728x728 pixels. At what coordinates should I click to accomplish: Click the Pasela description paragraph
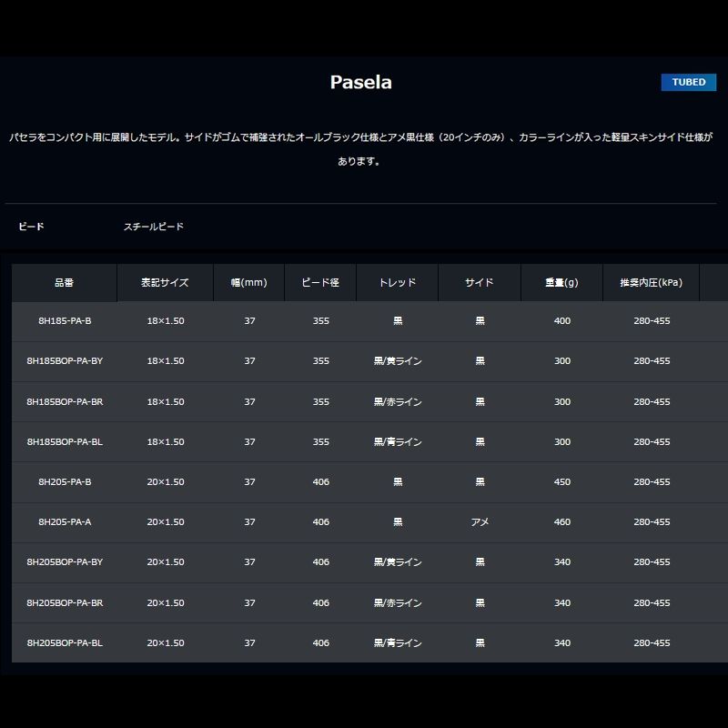[360, 149]
